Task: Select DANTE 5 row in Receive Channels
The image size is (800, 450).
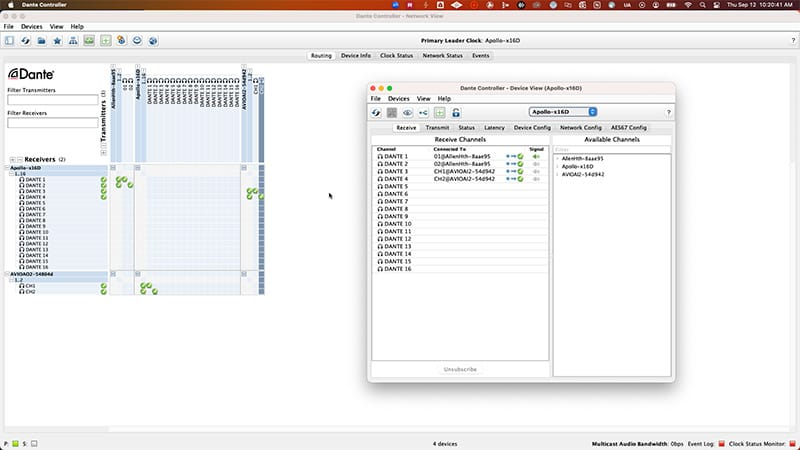Action: pos(460,187)
